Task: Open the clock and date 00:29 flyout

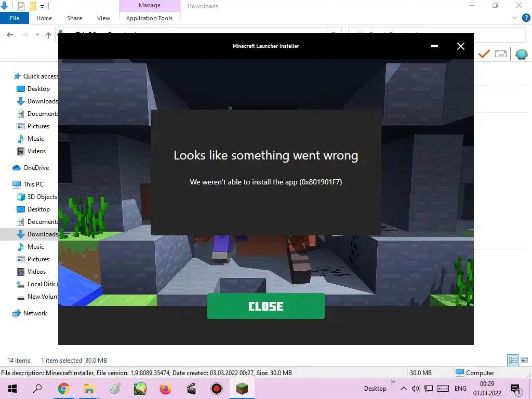Action: coord(487,389)
